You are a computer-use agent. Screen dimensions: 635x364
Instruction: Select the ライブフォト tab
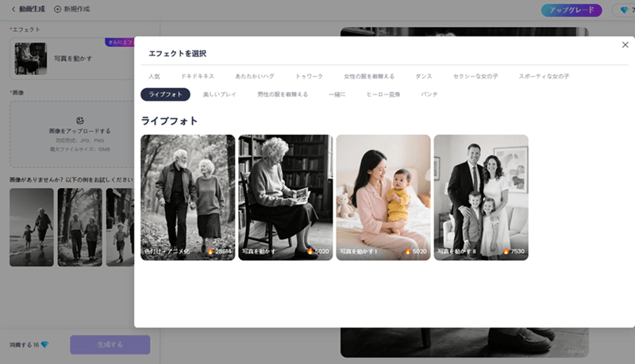click(165, 94)
